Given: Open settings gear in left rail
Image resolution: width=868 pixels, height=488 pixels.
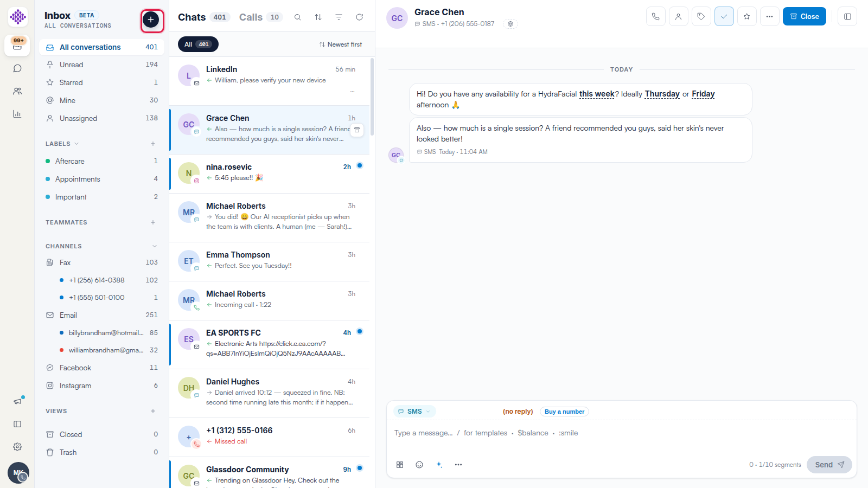Looking at the screenshot, I should pyautogui.click(x=17, y=447).
